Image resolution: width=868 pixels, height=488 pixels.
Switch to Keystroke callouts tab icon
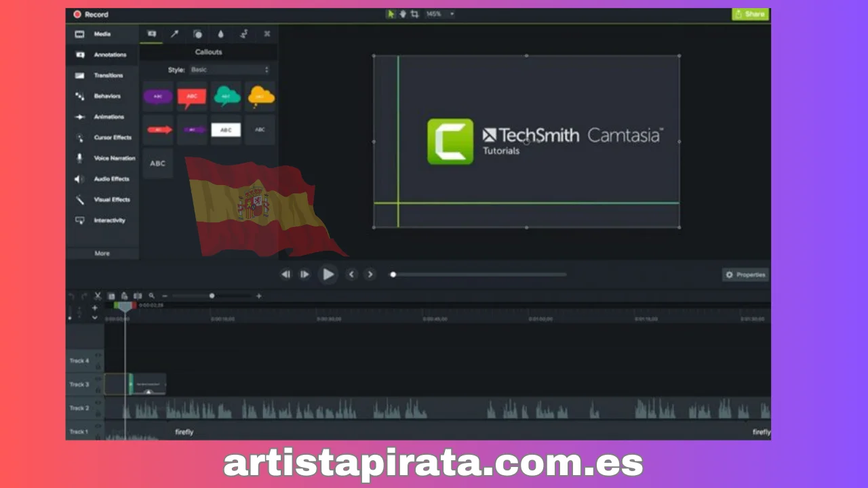pos(267,34)
